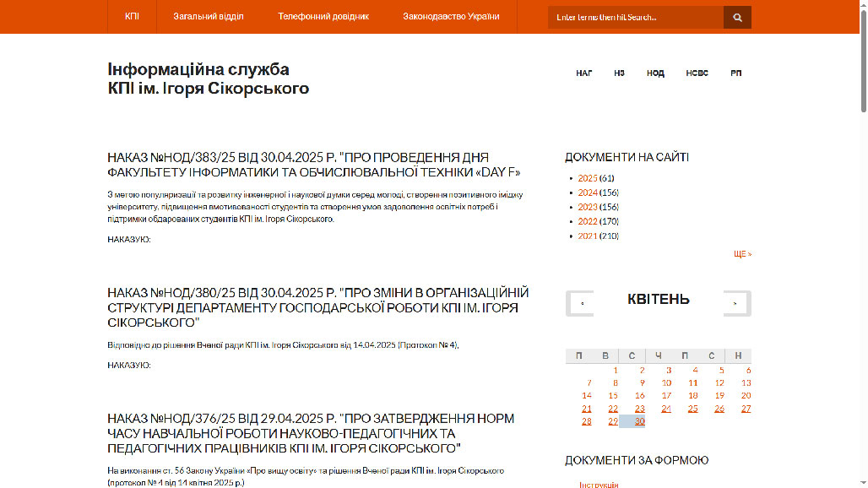Screen dimensions: 868x488
Task: Select April 30 in the calendar
Action: click(639, 421)
